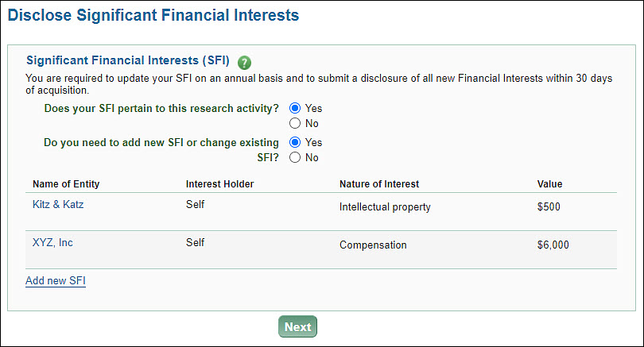Viewport: 644px width, 347px height.
Task: Click the Compensation interest cell
Action: click(373, 245)
